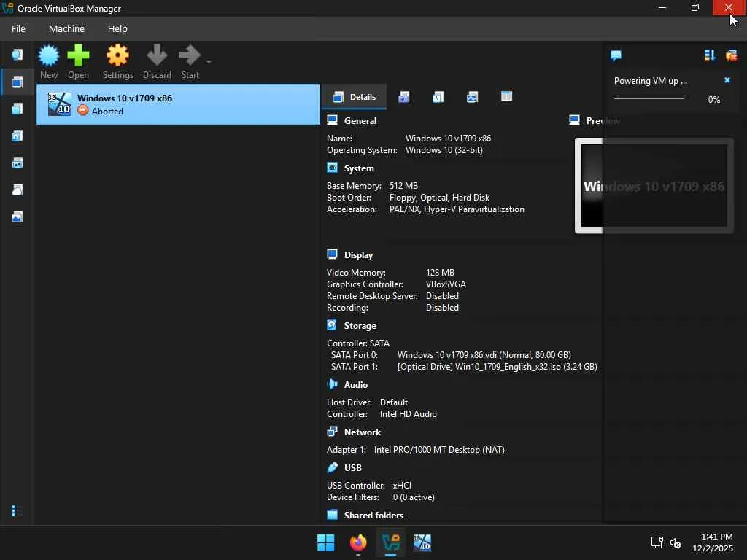Switch to the File Manager tab icon
The width and height of the screenshot is (747, 560).
[506, 97]
